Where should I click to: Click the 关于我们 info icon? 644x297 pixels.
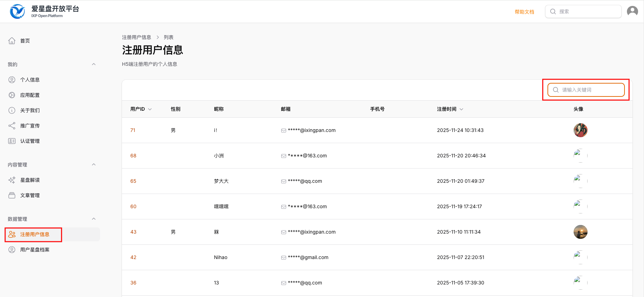pos(12,110)
